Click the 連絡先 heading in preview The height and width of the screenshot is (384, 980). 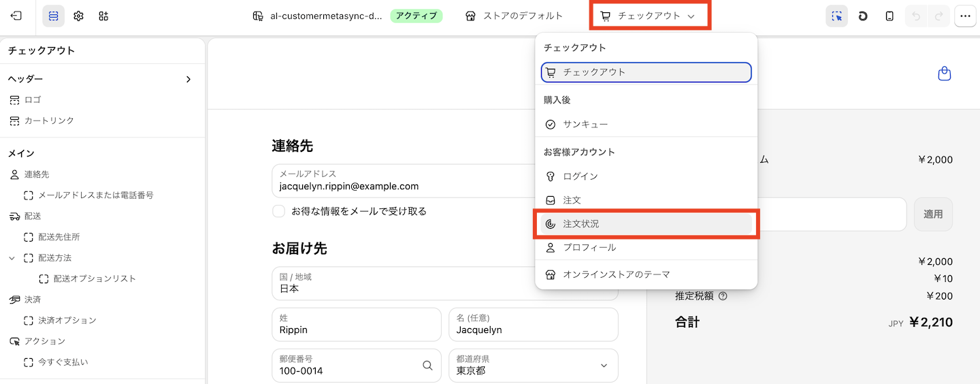click(x=293, y=146)
